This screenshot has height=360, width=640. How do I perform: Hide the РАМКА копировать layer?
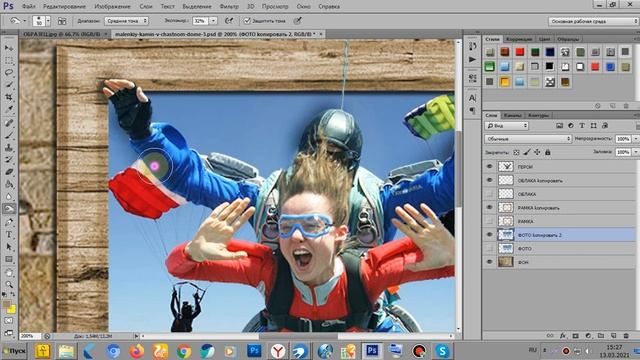(x=489, y=207)
